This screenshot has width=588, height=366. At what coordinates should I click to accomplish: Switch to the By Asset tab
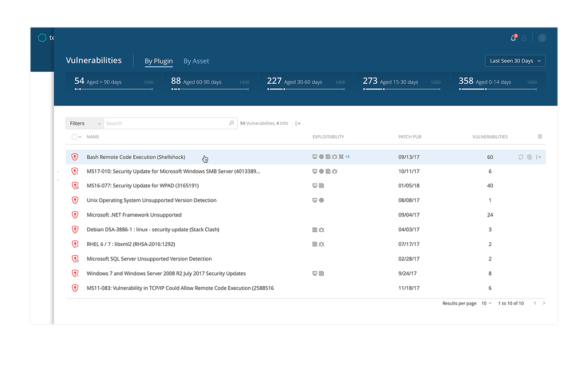pyautogui.click(x=196, y=61)
